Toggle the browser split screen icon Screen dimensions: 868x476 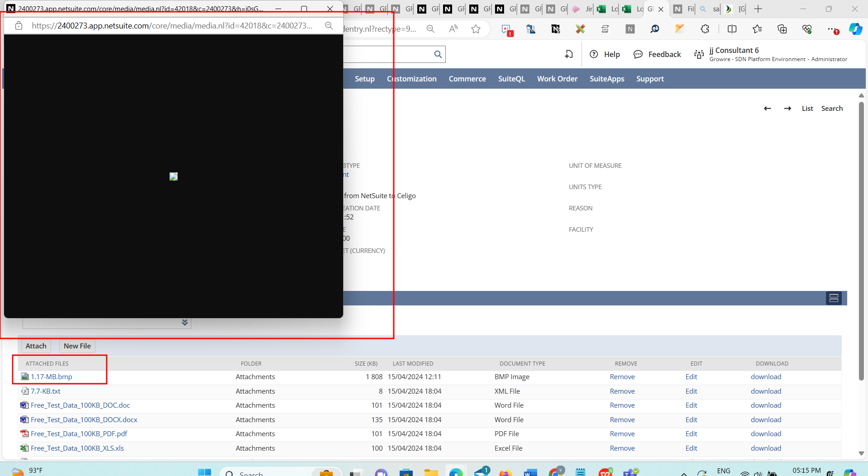click(x=732, y=29)
